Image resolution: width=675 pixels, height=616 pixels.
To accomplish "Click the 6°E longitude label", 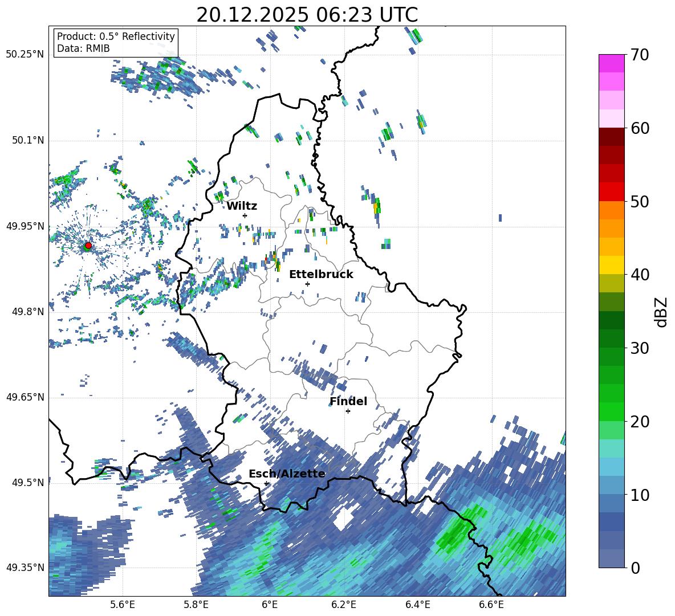I will click(x=270, y=605).
